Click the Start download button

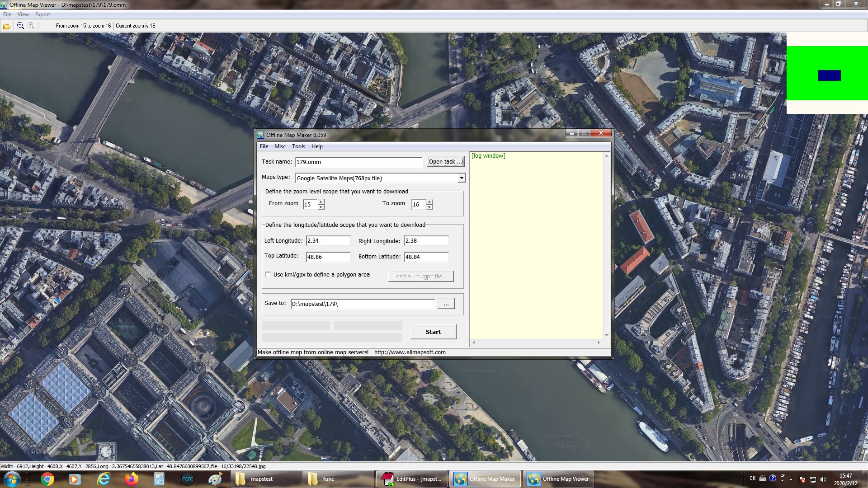[x=433, y=332]
